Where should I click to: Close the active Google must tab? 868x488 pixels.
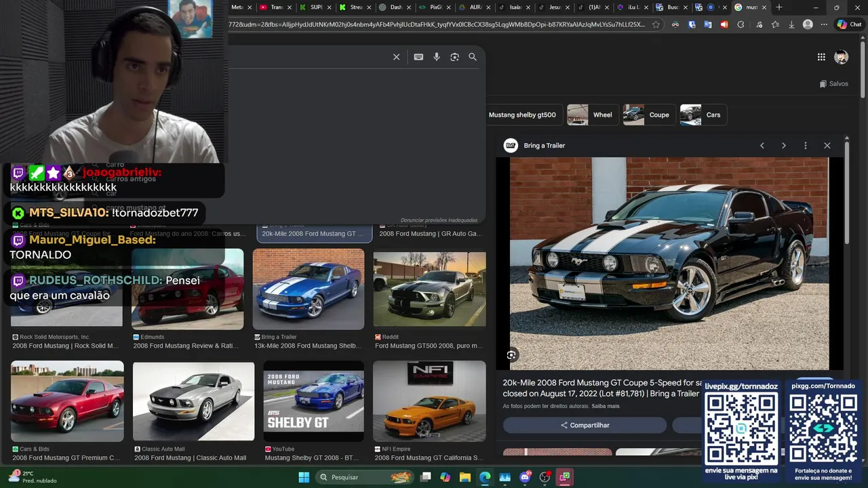(x=764, y=7)
